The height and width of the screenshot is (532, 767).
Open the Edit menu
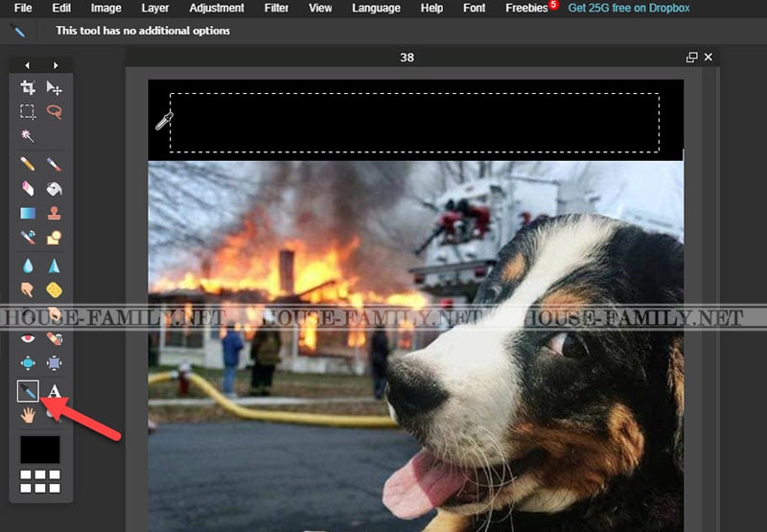point(61,8)
